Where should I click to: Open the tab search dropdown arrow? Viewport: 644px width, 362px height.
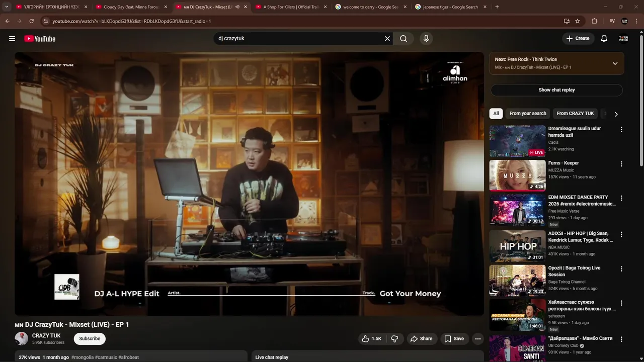click(7, 7)
